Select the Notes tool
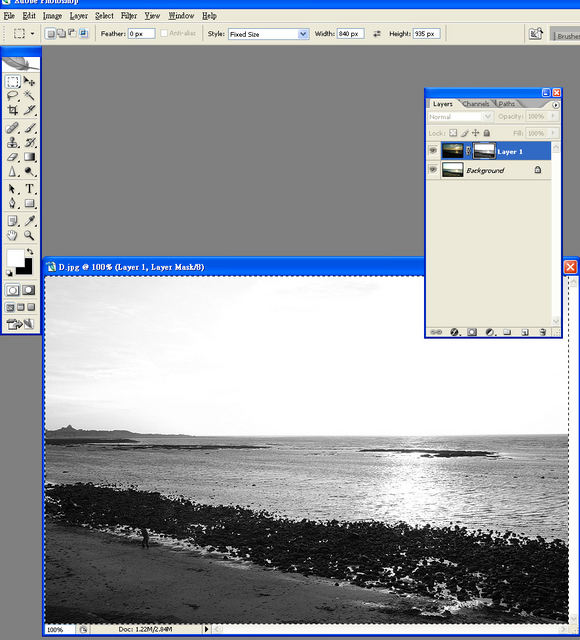The image size is (580, 640). pyautogui.click(x=13, y=221)
